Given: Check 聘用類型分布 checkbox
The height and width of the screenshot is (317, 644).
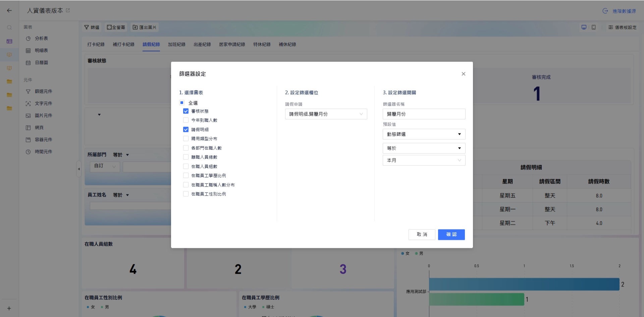Looking at the screenshot, I should [186, 139].
